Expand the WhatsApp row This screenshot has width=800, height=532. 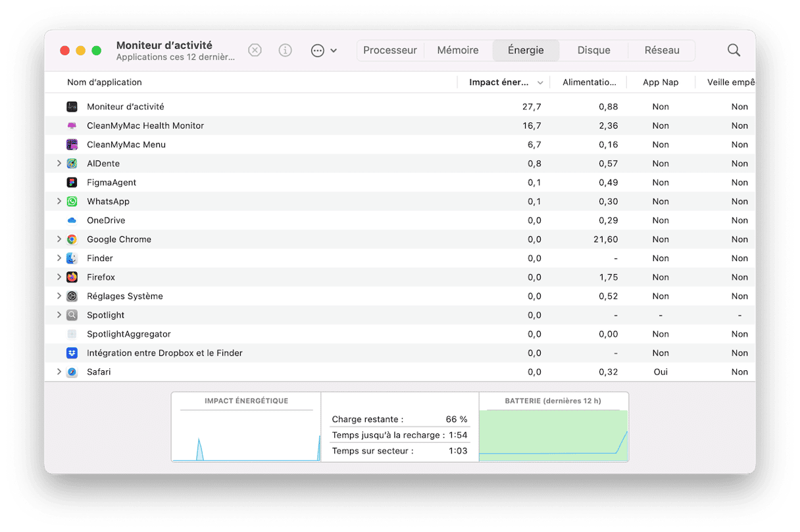pyautogui.click(x=59, y=201)
